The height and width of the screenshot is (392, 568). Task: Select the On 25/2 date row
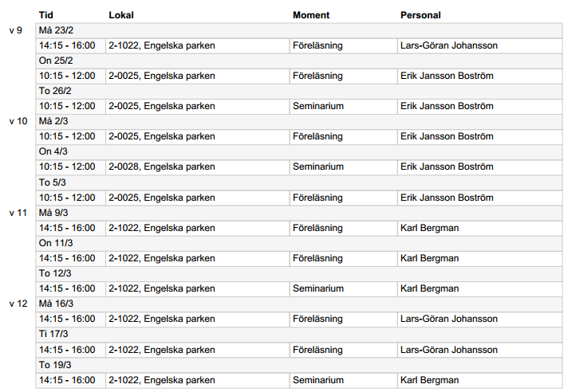[x=299, y=61]
